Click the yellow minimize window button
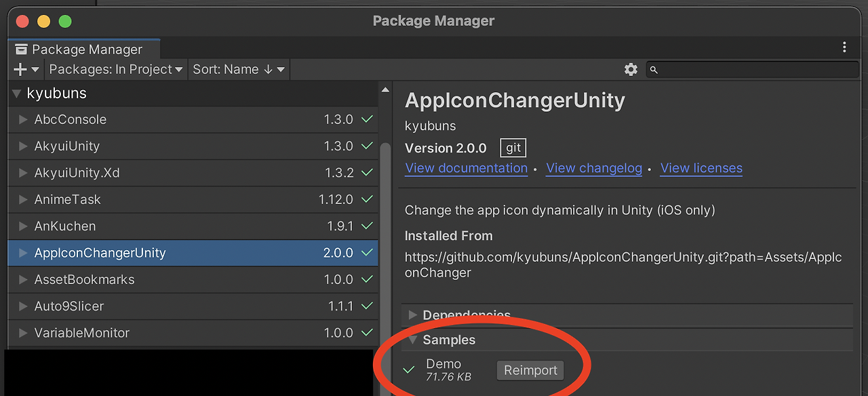Image resolution: width=868 pixels, height=396 pixels. tap(43, 21)
